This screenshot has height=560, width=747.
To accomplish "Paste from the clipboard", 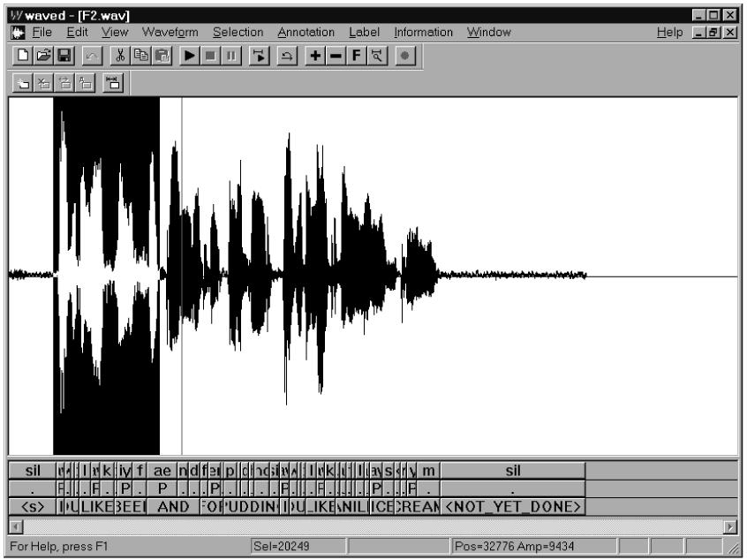I will [x=162, y=56].
